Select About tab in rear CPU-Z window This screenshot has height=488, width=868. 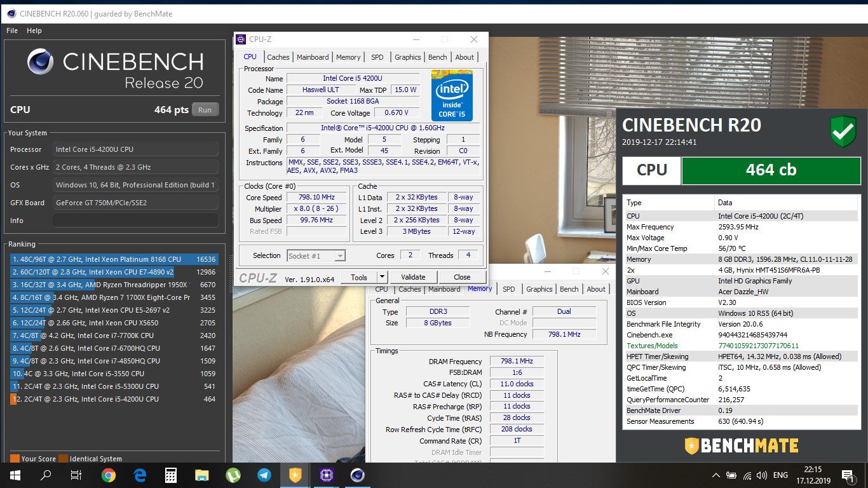(596, 289)
